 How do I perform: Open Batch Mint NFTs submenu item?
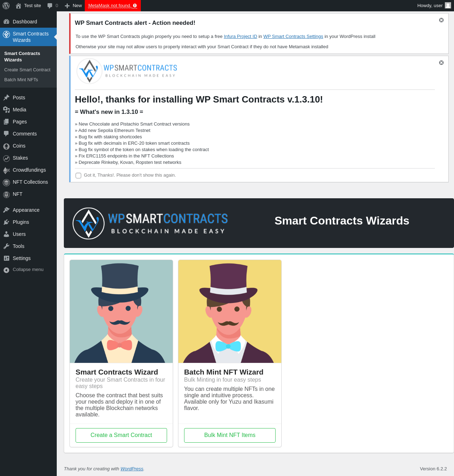[x=21, y=80]
